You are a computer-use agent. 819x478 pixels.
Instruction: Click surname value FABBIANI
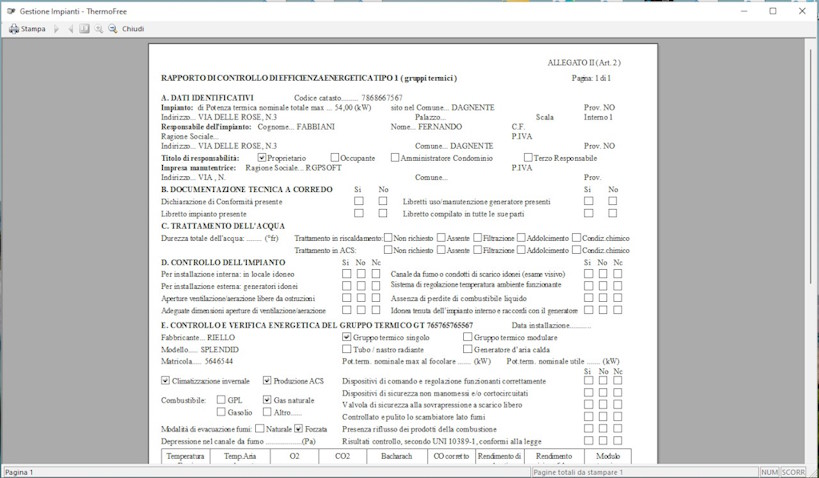point(315,126)
